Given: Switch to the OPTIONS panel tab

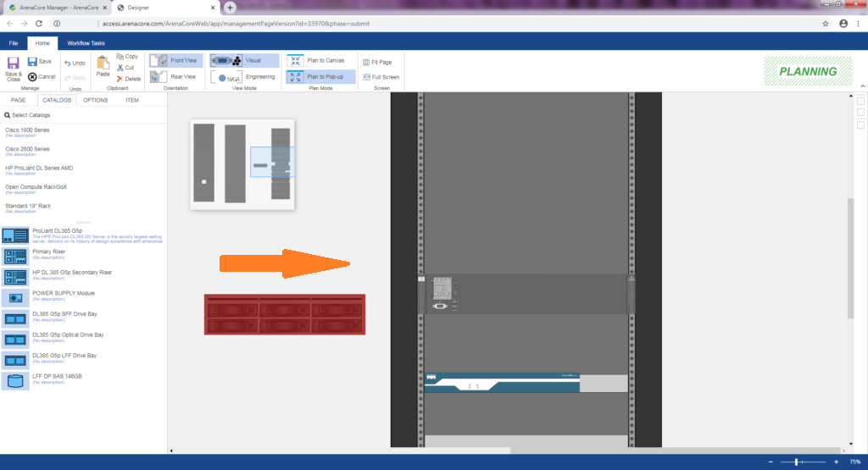Looking at the screenshot, I should coord(95,100).
